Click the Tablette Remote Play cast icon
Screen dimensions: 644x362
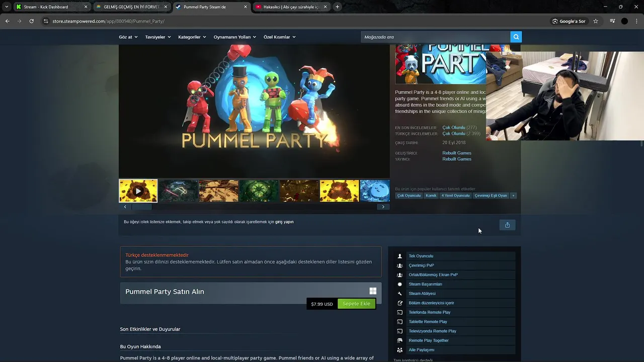[400, 322]
